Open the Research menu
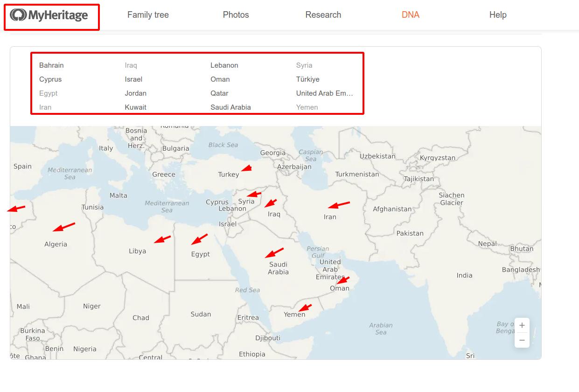This screenshot has width=579, height=392. (323, 15)
